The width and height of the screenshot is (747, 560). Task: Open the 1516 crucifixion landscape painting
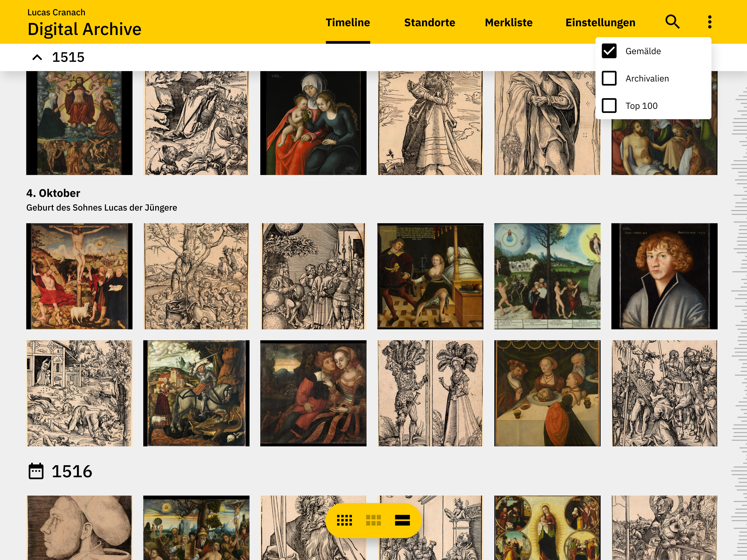pos(196,528)
